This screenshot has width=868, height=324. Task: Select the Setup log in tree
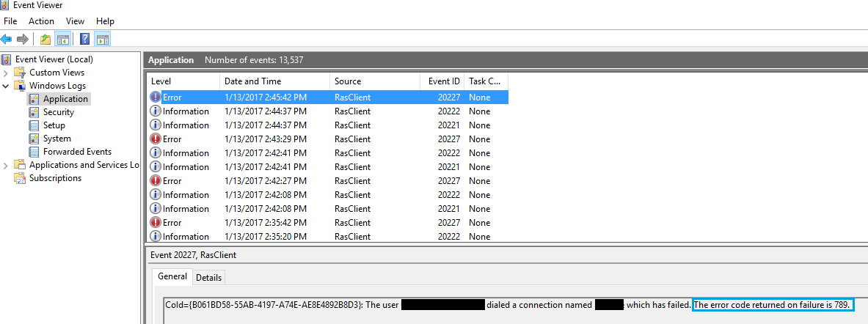(x=54, y=125)
